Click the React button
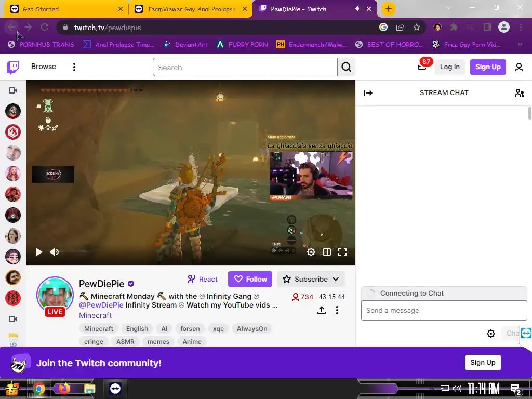Viewport: 532px width, 399px height. (x=202, y=279)
